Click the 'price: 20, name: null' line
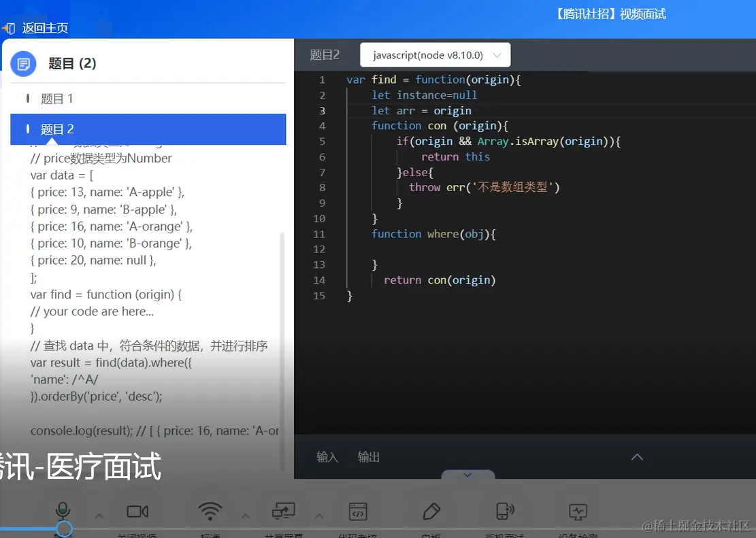The image size is (756, 538). (93, 260)
